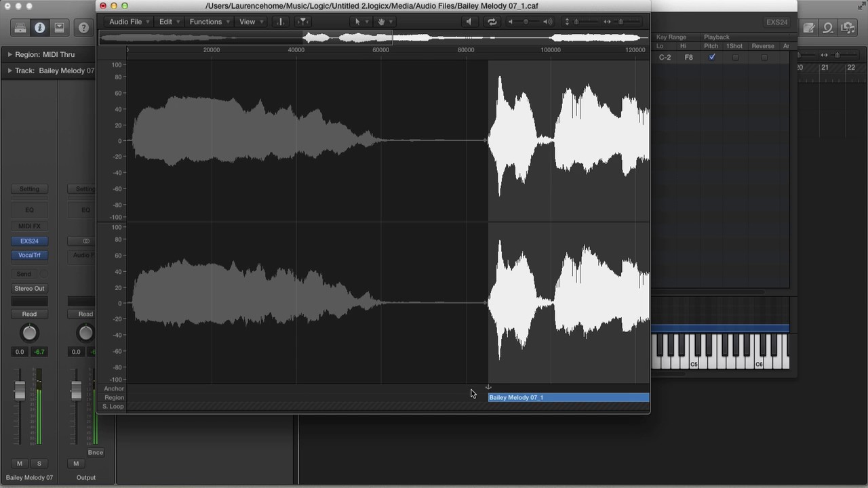Expand the Track: Bailey Melody 07 section

tap(9, 70)
